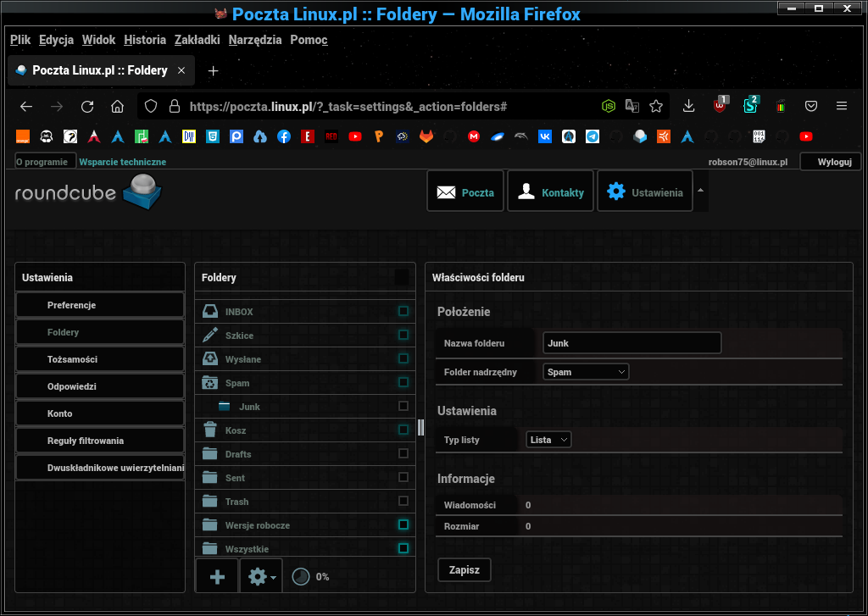Click the plus icon to create a new folder
The width and height of the screenshot is (868, 616).
[217, 577]
